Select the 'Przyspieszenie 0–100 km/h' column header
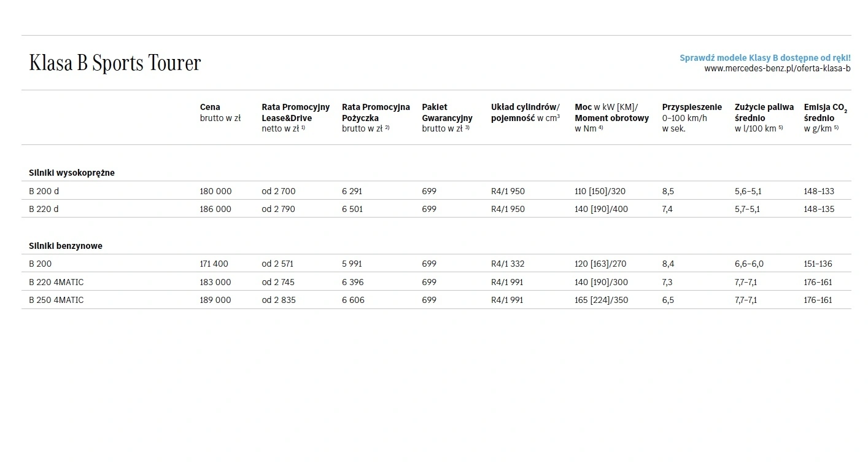This screenshot has height=467, width=868. (692, 117)
